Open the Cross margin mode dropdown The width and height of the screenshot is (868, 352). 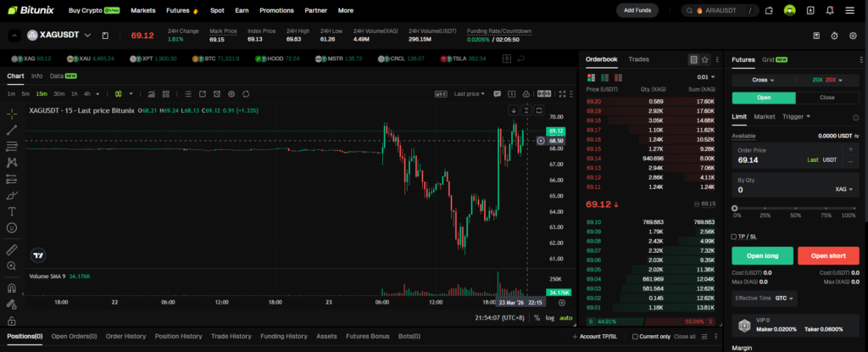(764, 80)
